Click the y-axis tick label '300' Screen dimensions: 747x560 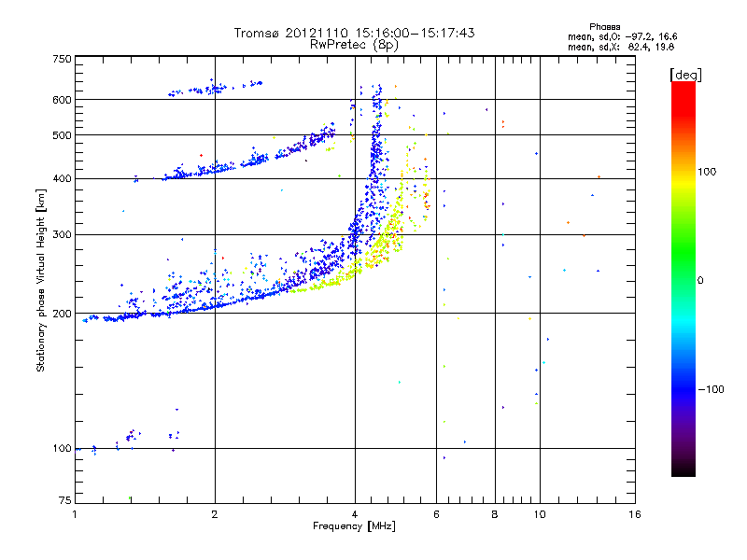62,234
